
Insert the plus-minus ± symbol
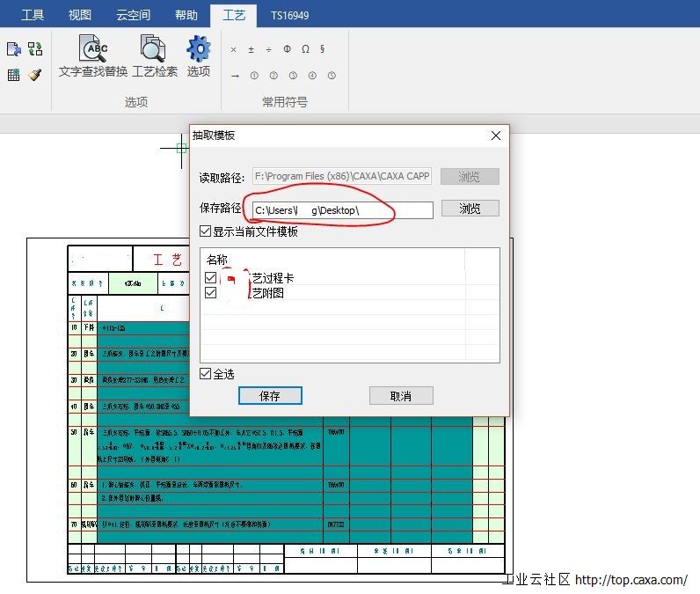click(252, 50)
